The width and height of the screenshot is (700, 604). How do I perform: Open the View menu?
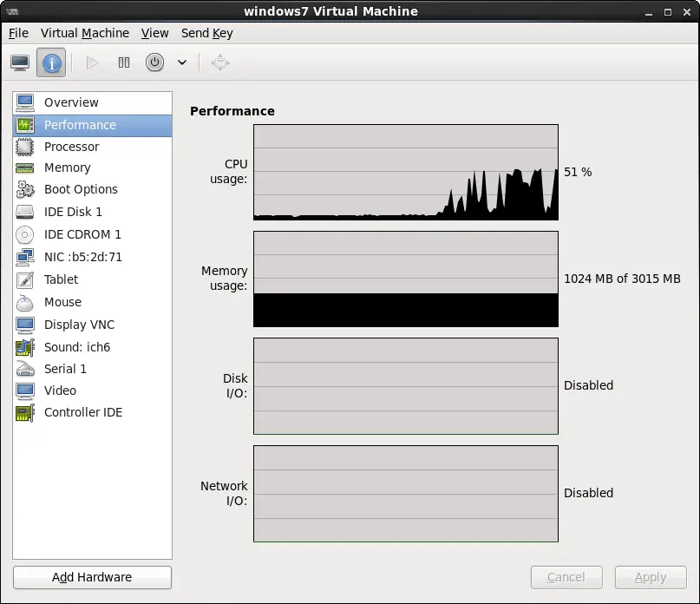pos(154,33)
